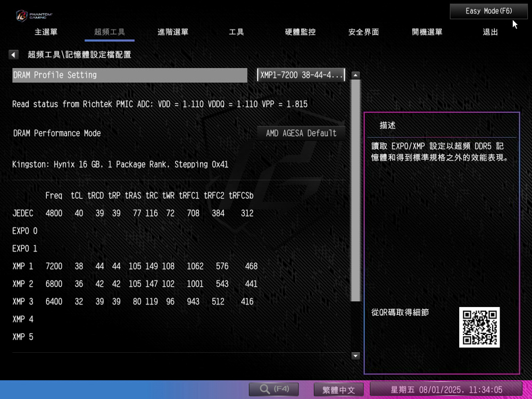532x399 pixels.
Task: Click the scrollbar down arrow
Action: click(356, 356)
